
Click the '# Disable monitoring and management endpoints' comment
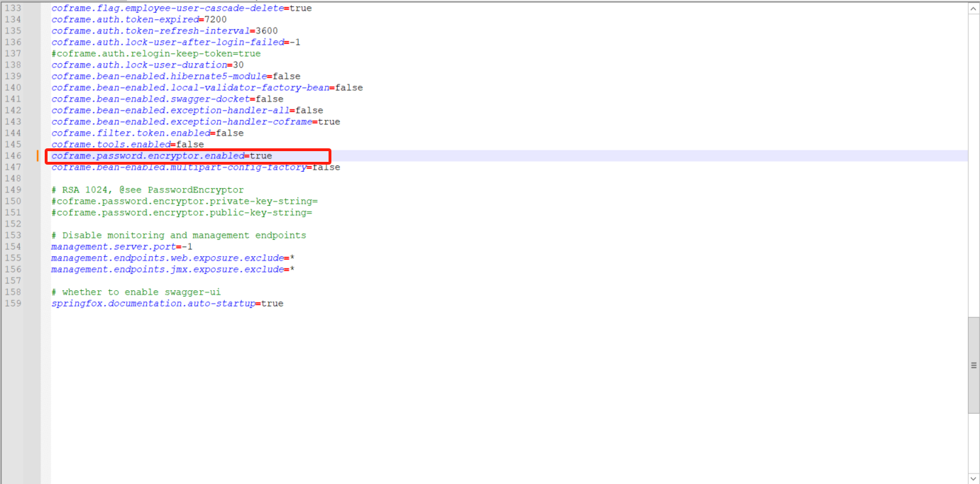178,235
